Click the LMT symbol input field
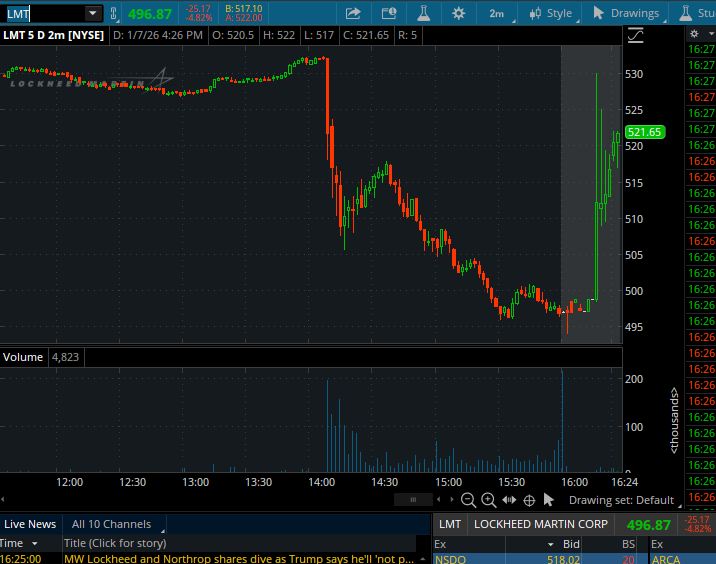The width and height of the screenshot is (716, 564). (45, 14)
